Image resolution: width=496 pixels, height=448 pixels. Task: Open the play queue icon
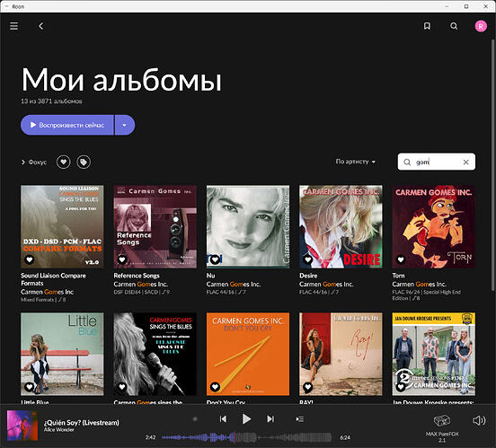pos(299,419)
